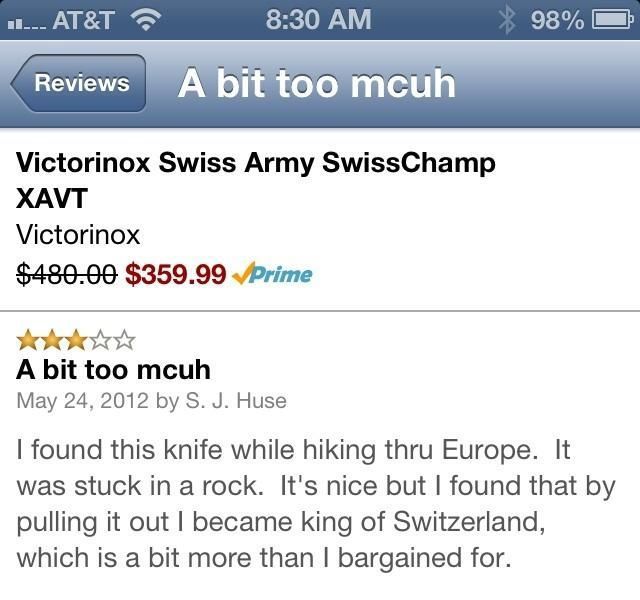Tap the empty fifth rating star
640x600 pixels.
click(123, 341)
